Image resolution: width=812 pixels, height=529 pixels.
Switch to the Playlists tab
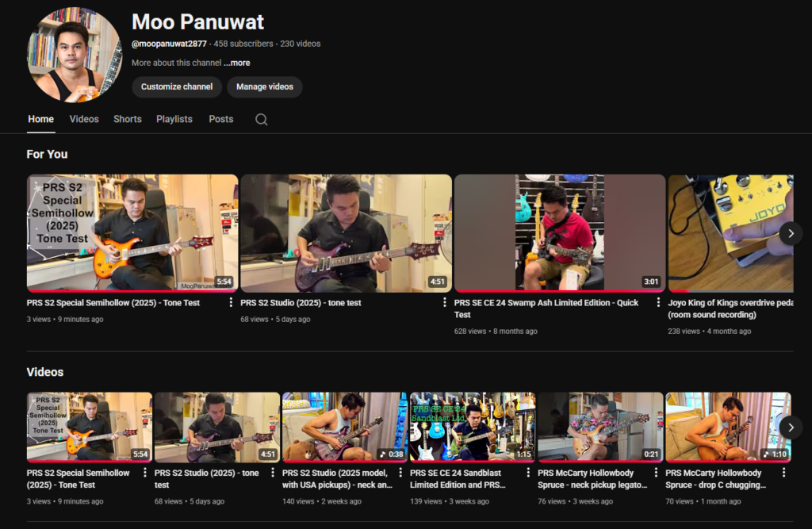pyautogui.click(x=174, y=119)
